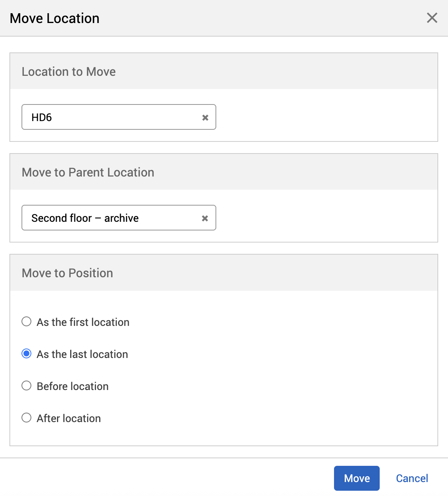This screenshot has width=448, height=496.
Task: Click the Move button
Action: click(x=356, y=478)
